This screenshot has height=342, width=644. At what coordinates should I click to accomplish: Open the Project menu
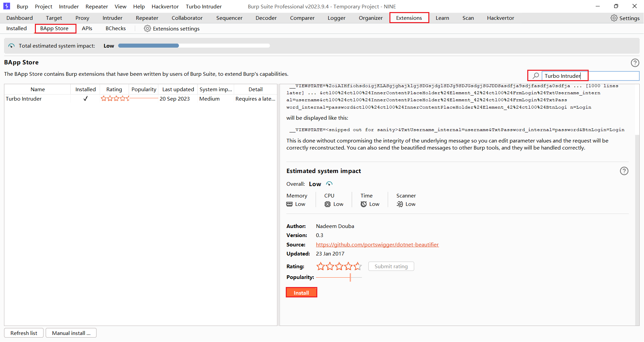click(44, 6)
